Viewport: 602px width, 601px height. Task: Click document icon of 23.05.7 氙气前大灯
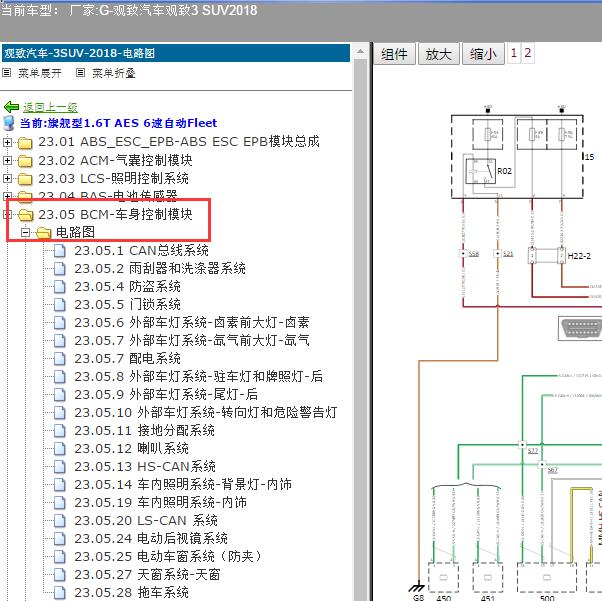pyautogui.click(x=60, y=341)
